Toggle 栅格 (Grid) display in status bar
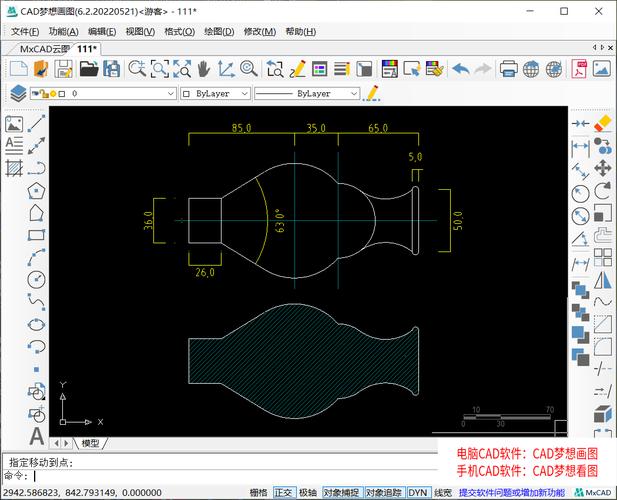 point(258,492)
